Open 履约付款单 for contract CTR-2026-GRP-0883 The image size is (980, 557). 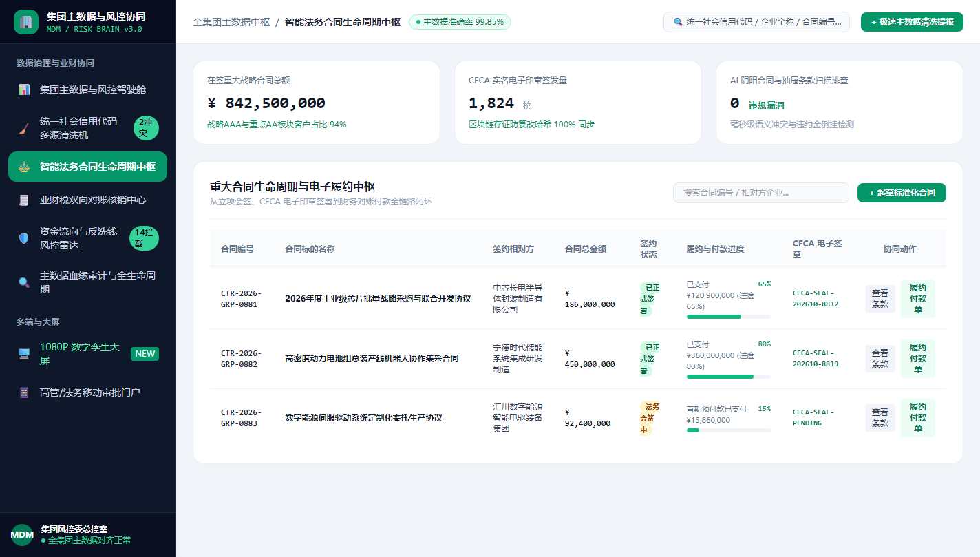point(918,418)
